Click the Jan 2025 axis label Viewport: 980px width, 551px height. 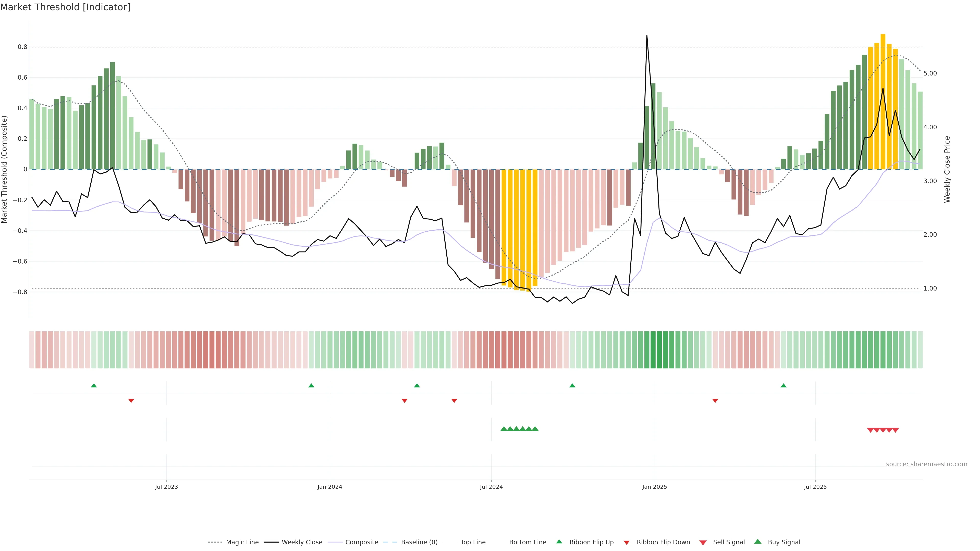[654, 487]
